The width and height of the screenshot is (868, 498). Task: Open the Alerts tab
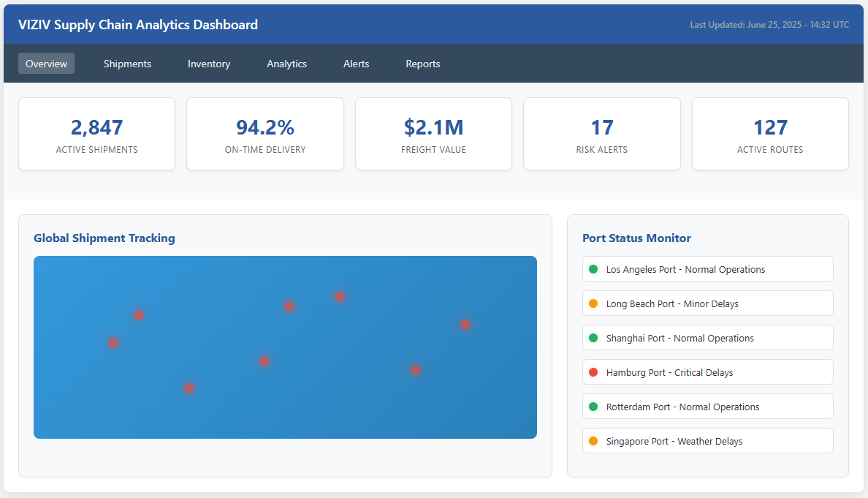coord(356,64)
